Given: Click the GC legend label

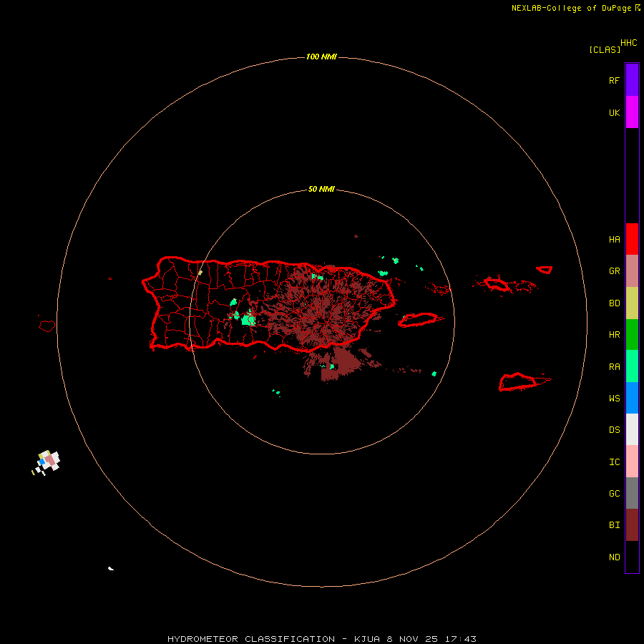Looking at the screenshot, I should click(x=614, y=494).
